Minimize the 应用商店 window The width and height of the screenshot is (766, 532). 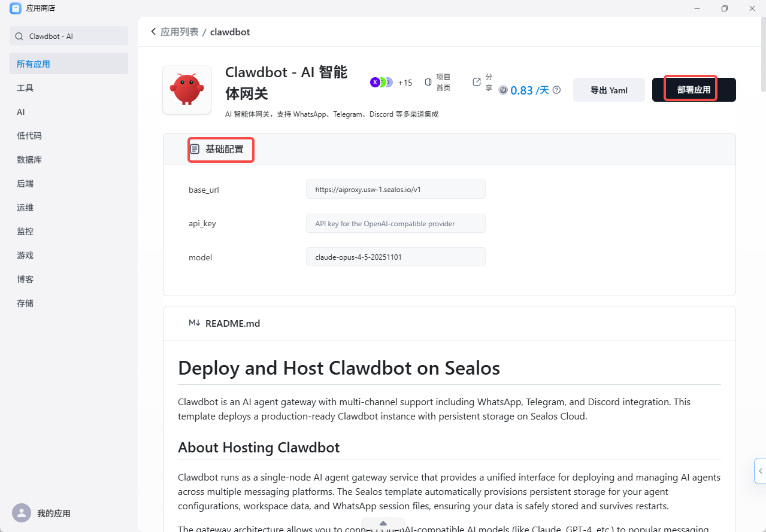pos(697,8)
